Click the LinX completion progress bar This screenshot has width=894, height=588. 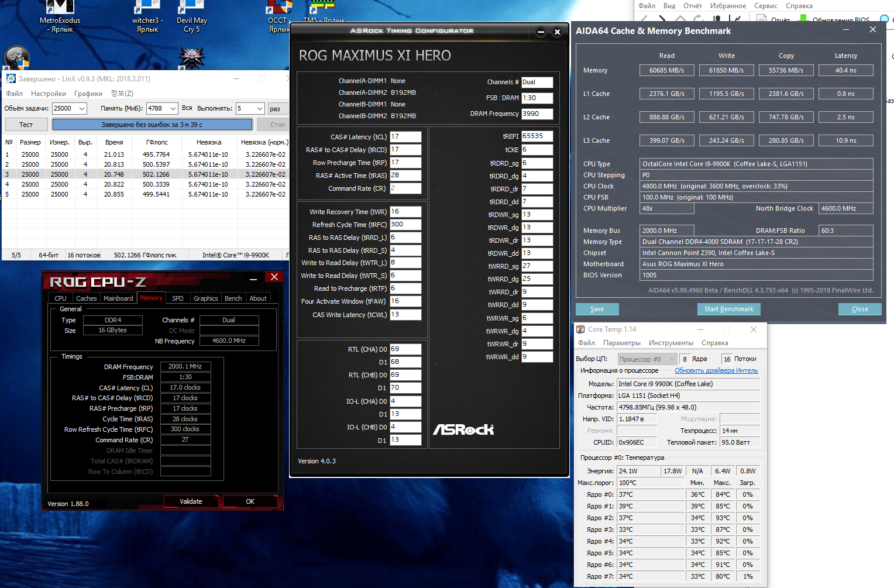[x=152, y=125]
